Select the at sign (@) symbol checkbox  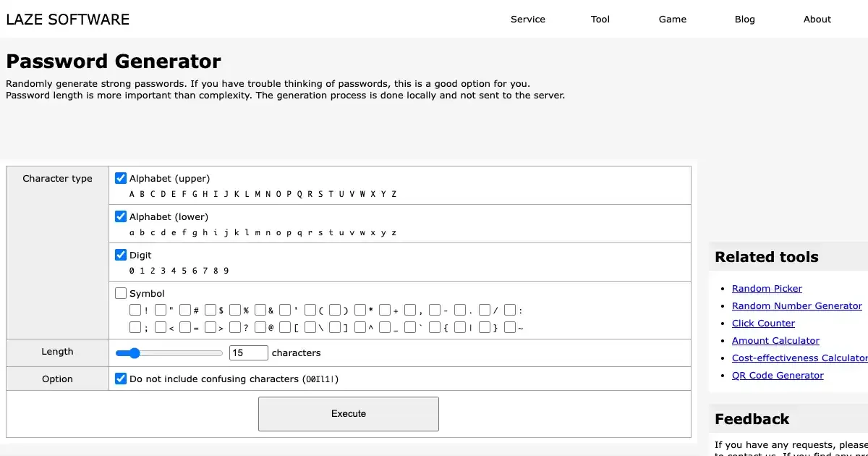[x=260, y=327]
